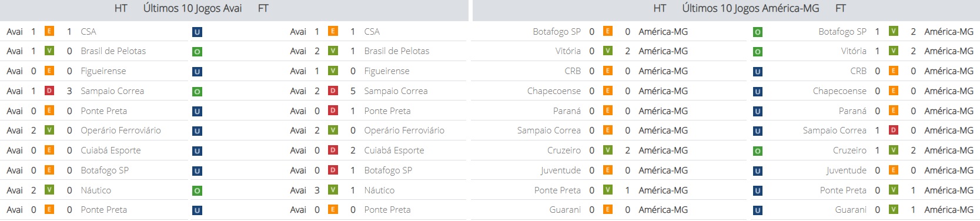Click the green V badge in Avai-Brasil de Pelotas halftime row
Viewport: 980px width, 221px height.
[x=49, y=51]
